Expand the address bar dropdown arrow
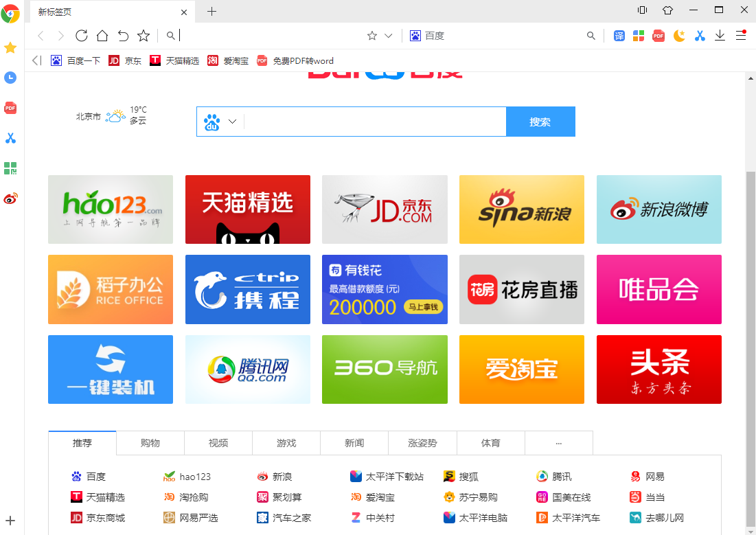The width and height of the screenshot is (756, 535). pyautogui.click(x=389, y=36)
